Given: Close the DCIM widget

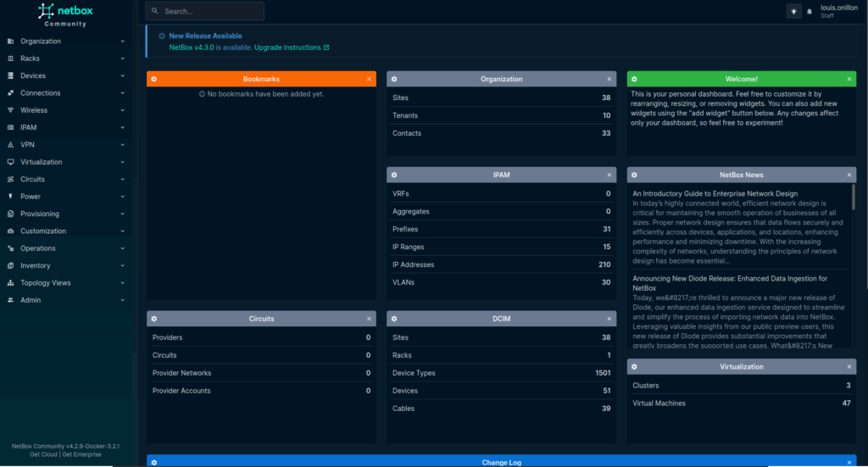Looking at the screenshot, I should click(609, 319).
